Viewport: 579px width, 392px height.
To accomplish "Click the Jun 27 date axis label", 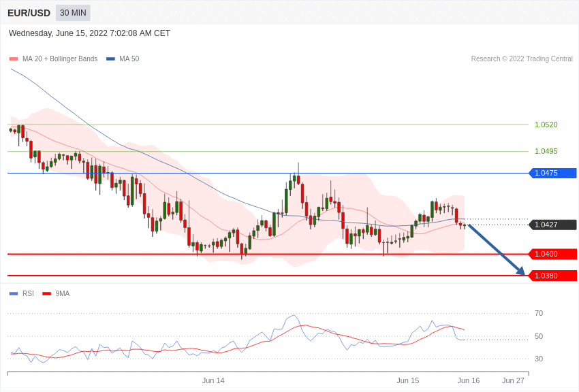I will point(513,380).
